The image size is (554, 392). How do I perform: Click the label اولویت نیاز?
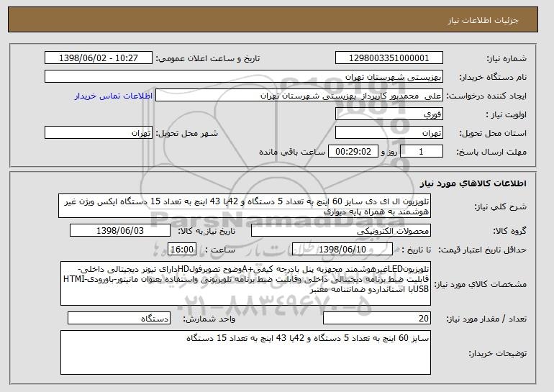coord(506,114)
